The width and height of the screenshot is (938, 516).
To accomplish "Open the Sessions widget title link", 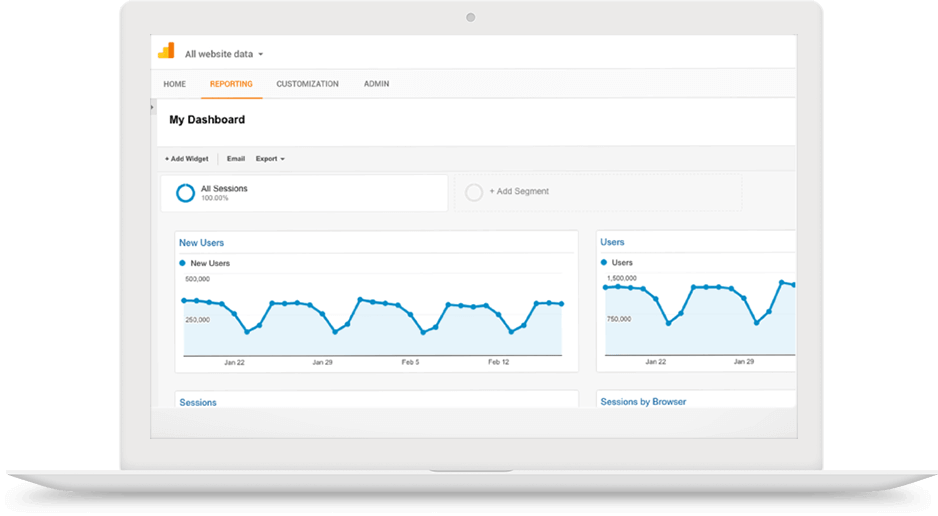I will point(198,402).
